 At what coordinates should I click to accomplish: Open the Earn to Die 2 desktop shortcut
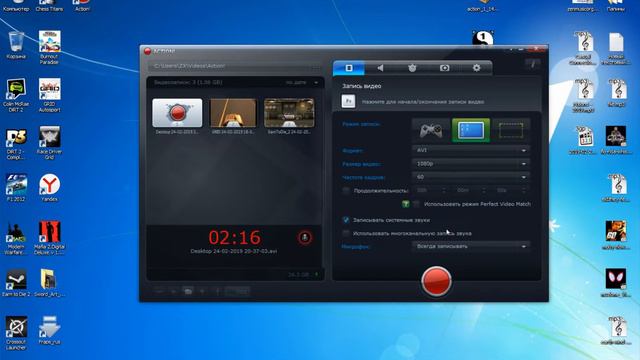pos(16,283)
